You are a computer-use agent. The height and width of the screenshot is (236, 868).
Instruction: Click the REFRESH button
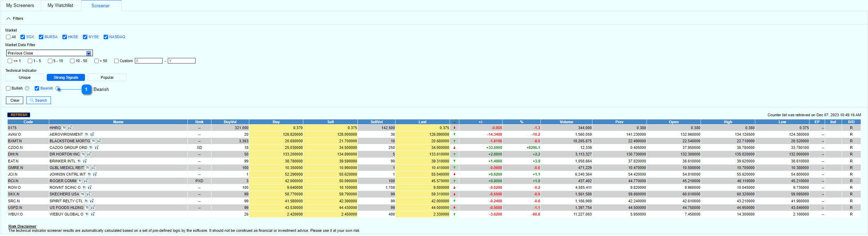[x=19, y=115]
